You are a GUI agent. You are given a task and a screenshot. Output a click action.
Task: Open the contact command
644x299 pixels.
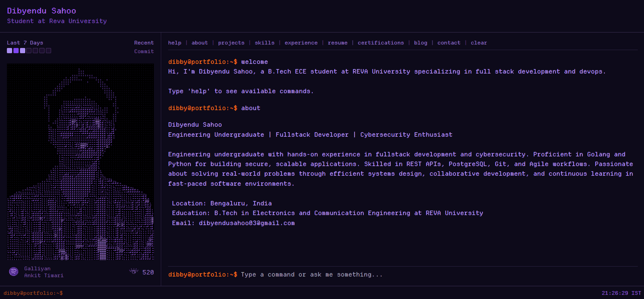click(x=449, y=43)
